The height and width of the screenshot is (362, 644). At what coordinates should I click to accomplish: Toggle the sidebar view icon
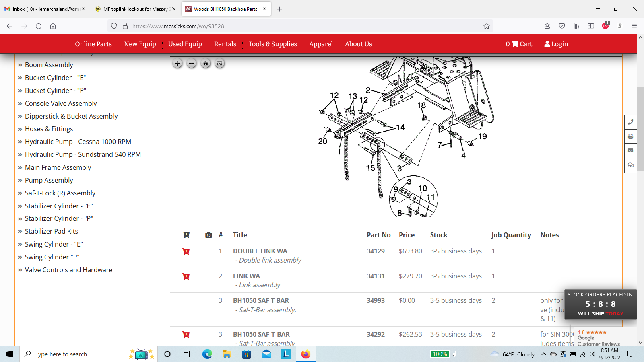point(591,26)
